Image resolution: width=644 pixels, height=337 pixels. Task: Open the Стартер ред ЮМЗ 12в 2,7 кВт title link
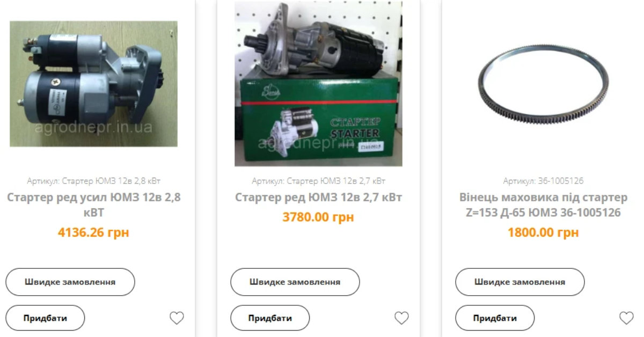pyautogui.click(x=319, y=197)
